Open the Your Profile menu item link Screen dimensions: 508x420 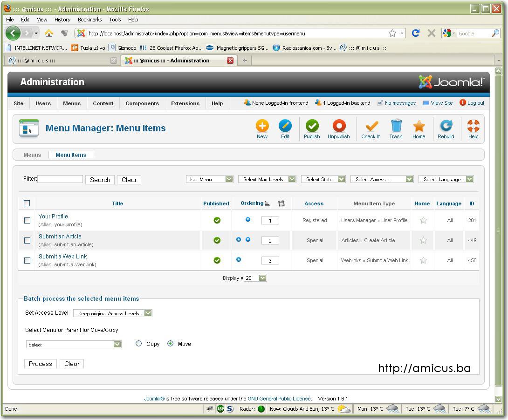(x=53, y=217)
